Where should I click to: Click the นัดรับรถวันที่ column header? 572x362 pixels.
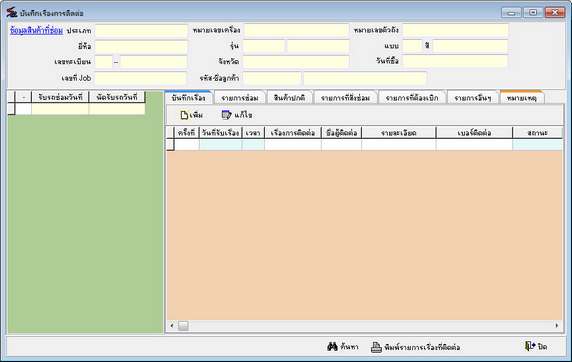click(117, 97)
